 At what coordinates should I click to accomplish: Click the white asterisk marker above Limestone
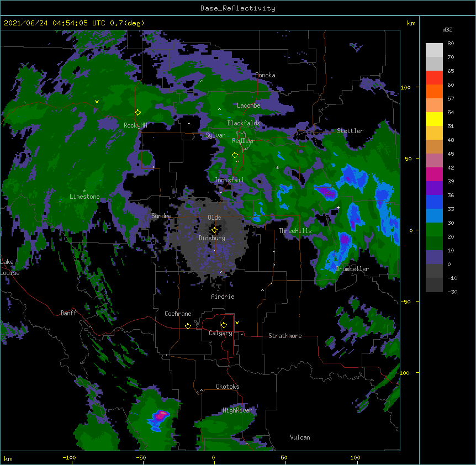[x=84, y=191]
